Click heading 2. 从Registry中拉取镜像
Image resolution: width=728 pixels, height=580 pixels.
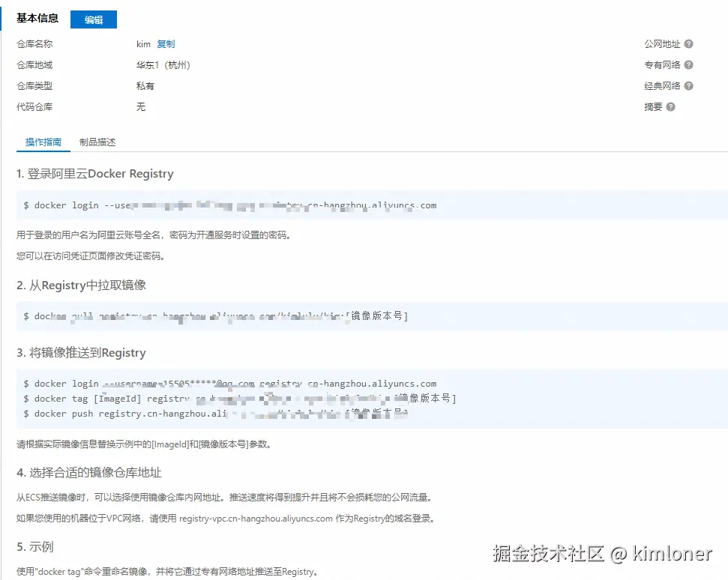[81, 285]
